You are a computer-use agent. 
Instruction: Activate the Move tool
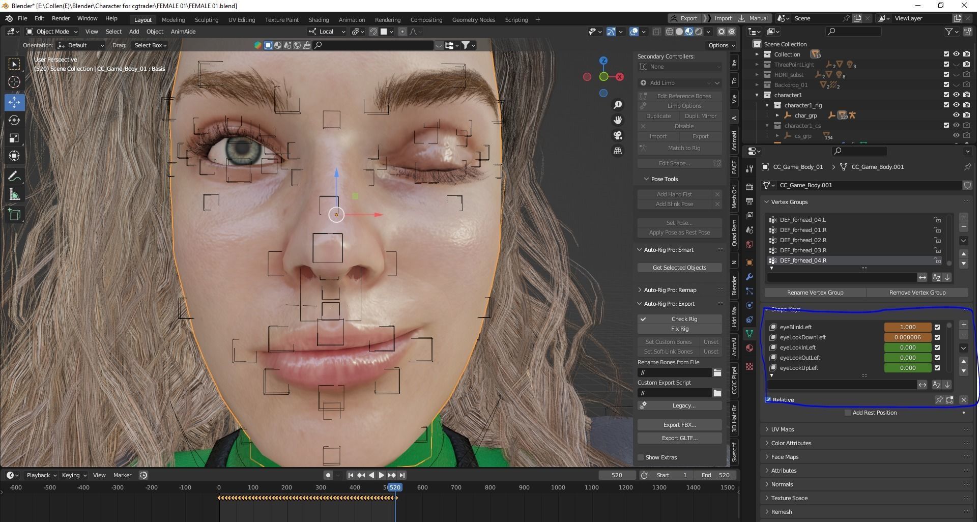14,102
